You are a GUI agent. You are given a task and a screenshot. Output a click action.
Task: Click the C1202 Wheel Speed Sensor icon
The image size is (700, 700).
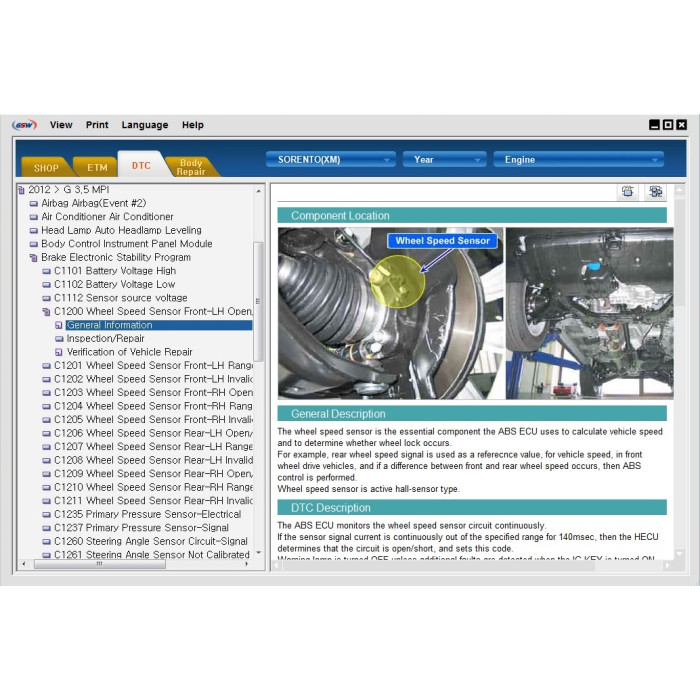[46, 379]
